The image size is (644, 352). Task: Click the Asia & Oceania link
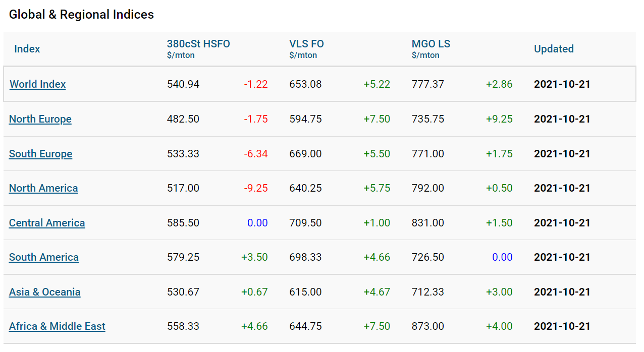pyautogui.click(x=45, y=292)
